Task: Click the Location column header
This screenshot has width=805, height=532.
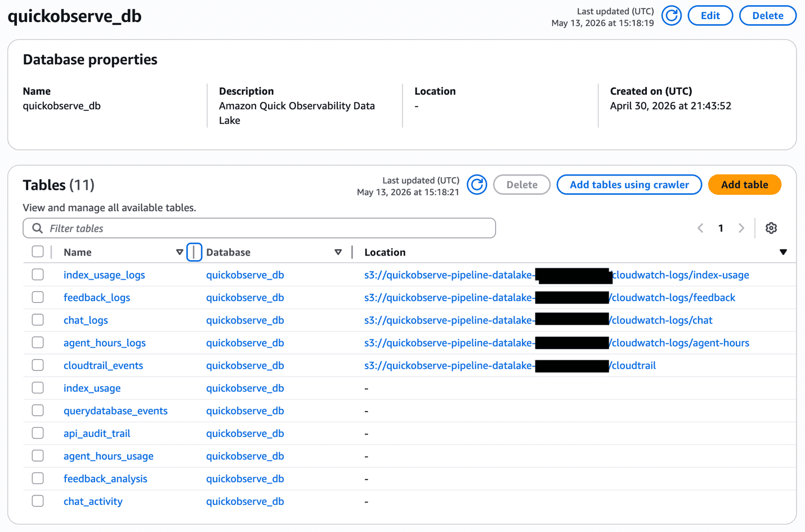Action: point(385,252)
